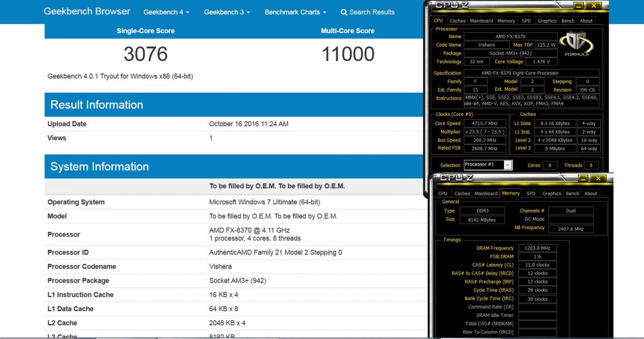Click the Bank Cycle Time '39 clocks' value
Screen dimensions: 644x339
point(537,299)
